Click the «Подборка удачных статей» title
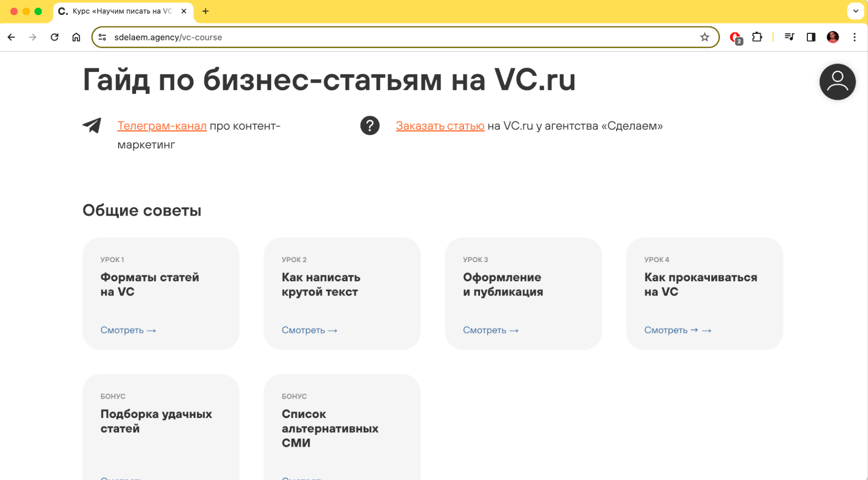 [x=156, y=421]
